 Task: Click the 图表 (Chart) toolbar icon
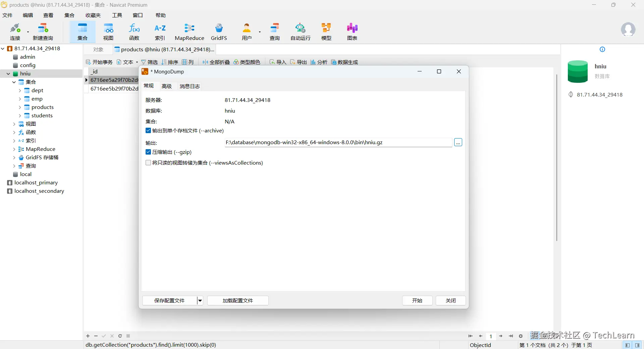(352, 32)
